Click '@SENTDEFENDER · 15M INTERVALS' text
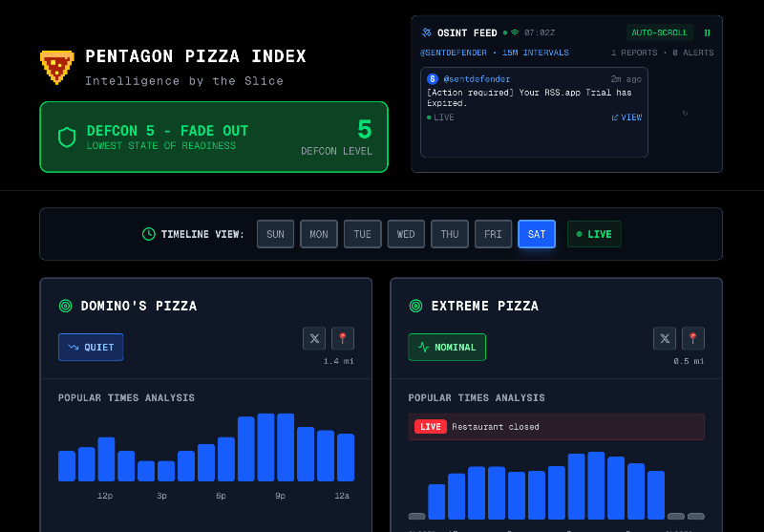 click(495, 53)
